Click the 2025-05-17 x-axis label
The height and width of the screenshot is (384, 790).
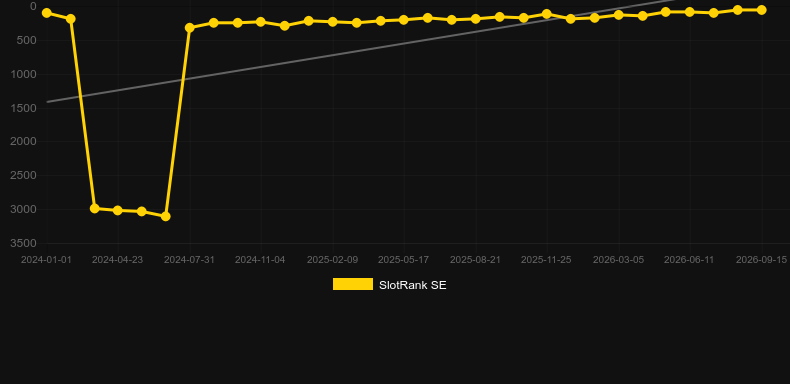tap(404, 260)
